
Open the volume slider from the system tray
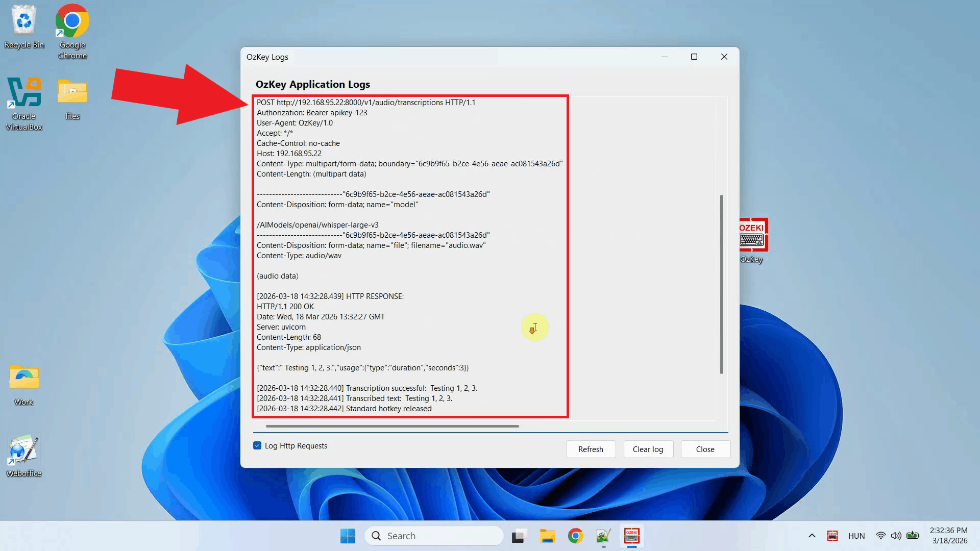(897, 536)
